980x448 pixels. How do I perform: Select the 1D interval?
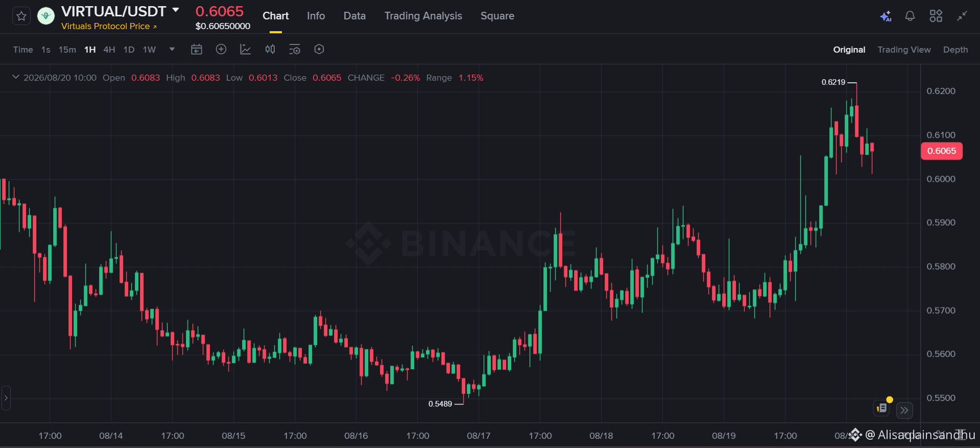(129, 50)
